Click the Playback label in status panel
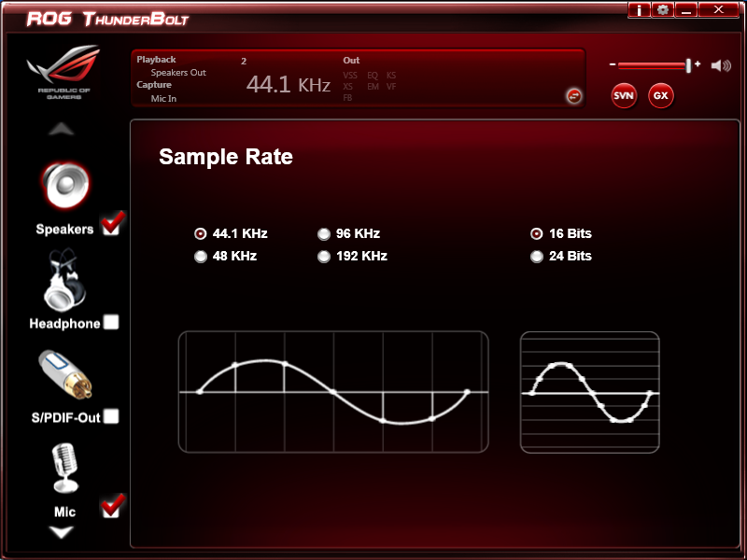The height and width of the screenshot is (560, 747). click(x=156, y=60)
